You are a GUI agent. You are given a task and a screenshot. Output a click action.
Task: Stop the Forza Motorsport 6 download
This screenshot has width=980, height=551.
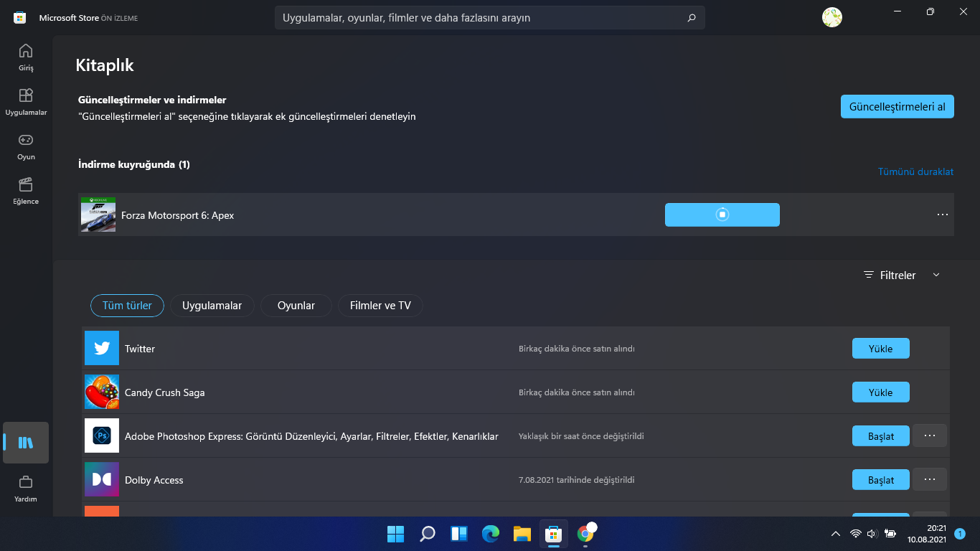[722, 215]
